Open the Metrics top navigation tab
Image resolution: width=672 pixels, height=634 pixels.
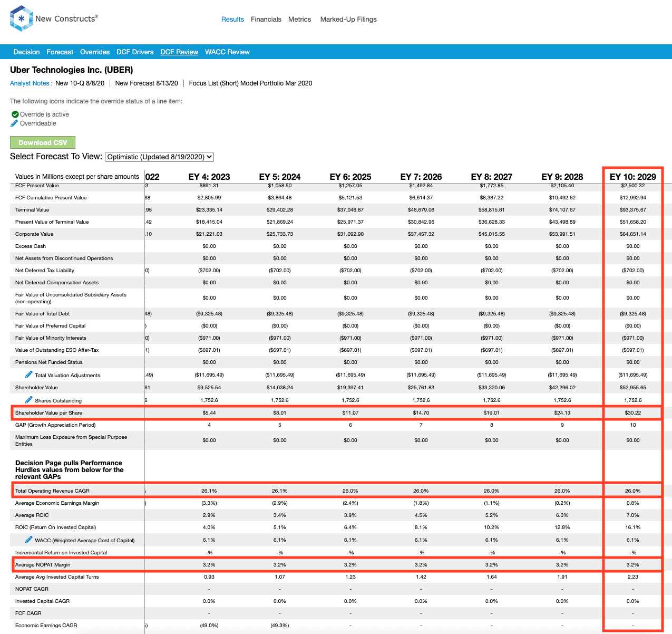(x=299, y=20)
